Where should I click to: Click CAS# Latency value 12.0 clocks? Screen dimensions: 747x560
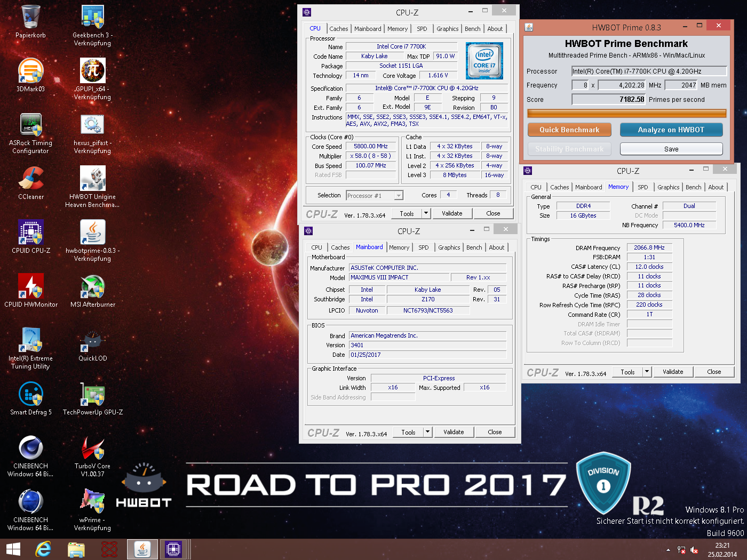pos(649,267)
